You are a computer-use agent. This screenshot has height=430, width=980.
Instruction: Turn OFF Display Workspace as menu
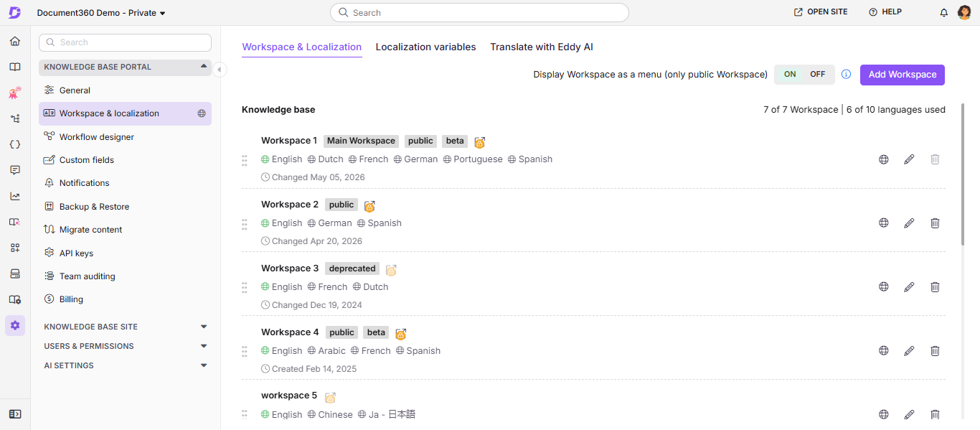click(x=818, y=75)
